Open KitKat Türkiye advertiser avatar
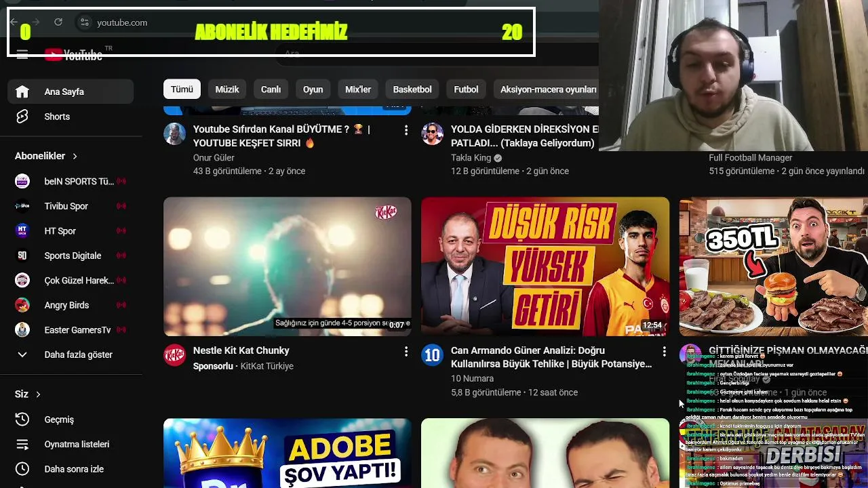 tap(175, 355)
